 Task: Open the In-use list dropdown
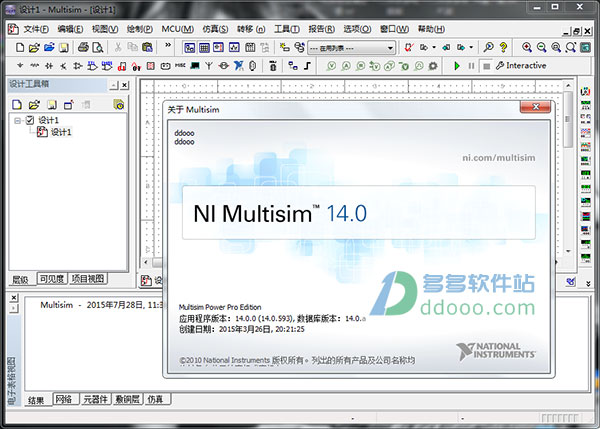coord(351,48)
